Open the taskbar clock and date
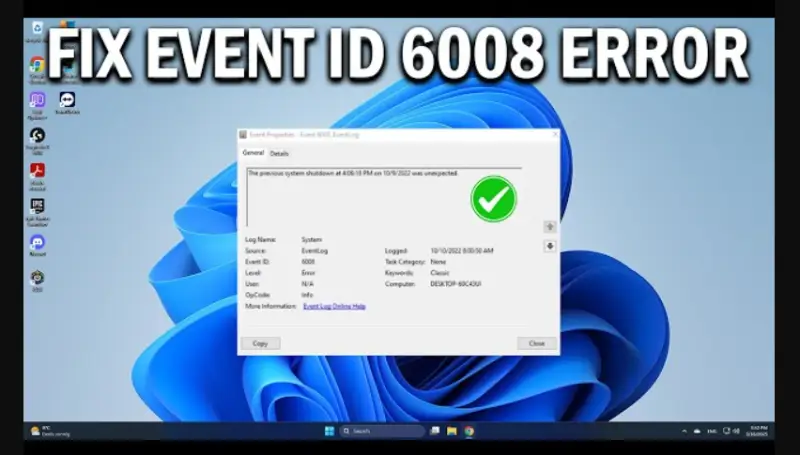800x455 pixels. click(757, 431)
